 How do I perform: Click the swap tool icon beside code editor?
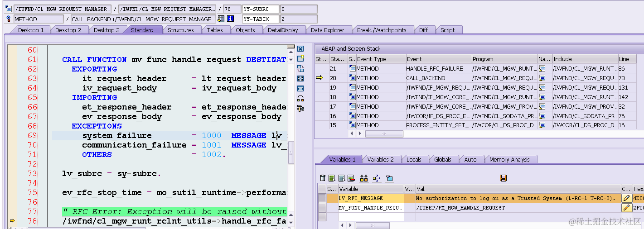coord(300,69)
